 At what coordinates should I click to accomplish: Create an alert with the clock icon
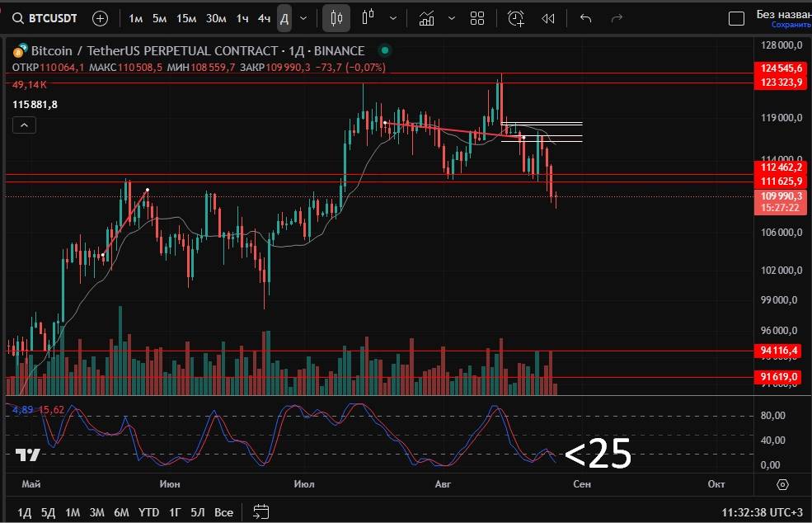pos(516,18)
